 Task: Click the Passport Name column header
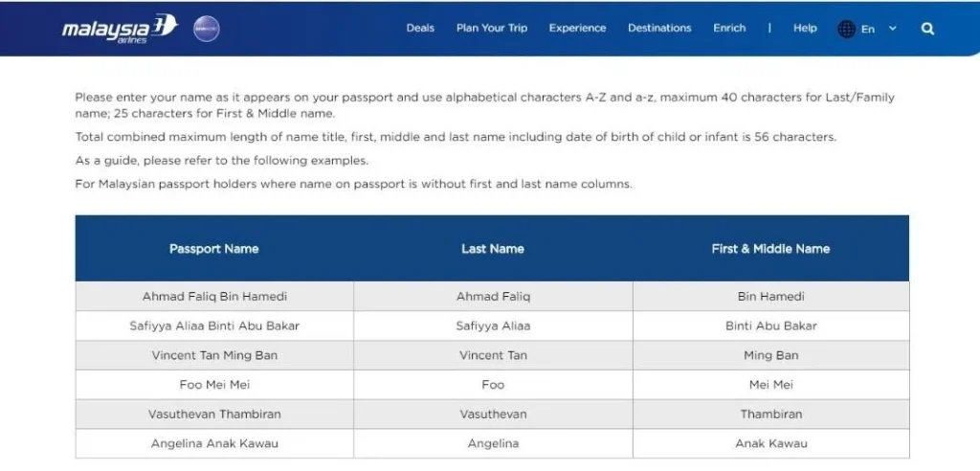213,248
